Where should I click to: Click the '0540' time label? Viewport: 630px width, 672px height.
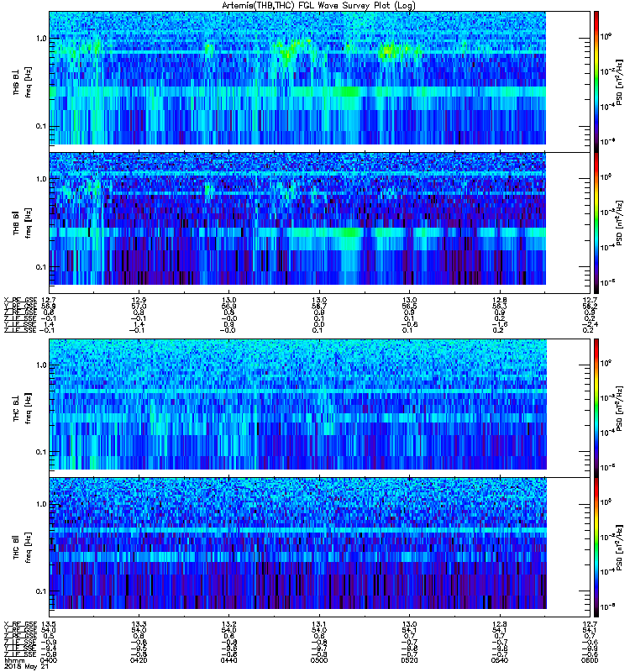pyautogui.click(x=500, y=660)
